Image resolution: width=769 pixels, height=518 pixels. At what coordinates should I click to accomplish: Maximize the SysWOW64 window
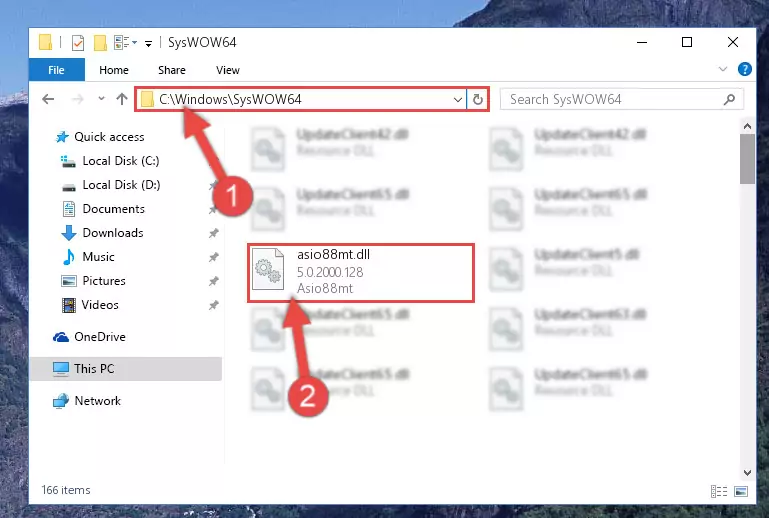point(687,42)
